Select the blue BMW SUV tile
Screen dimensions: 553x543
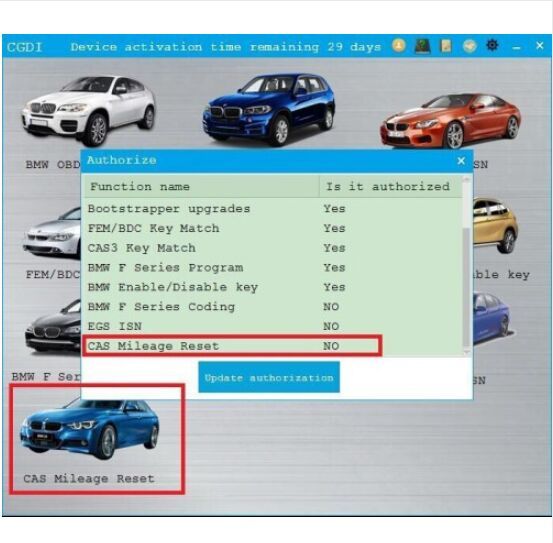point(269,109)
